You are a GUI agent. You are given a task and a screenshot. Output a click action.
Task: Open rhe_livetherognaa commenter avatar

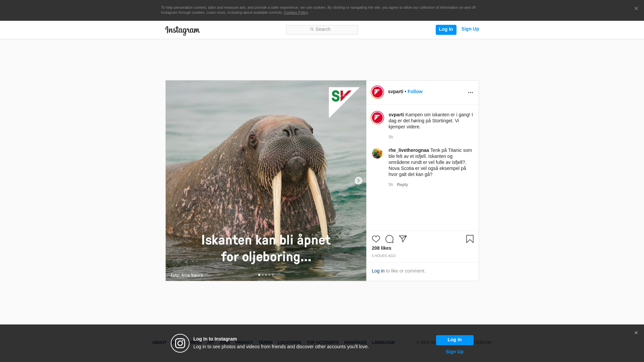click(x=377, y=153)
